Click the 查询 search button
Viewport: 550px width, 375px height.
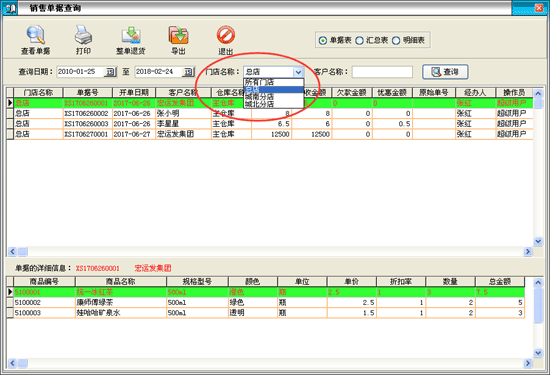click(x=445, y=72)
